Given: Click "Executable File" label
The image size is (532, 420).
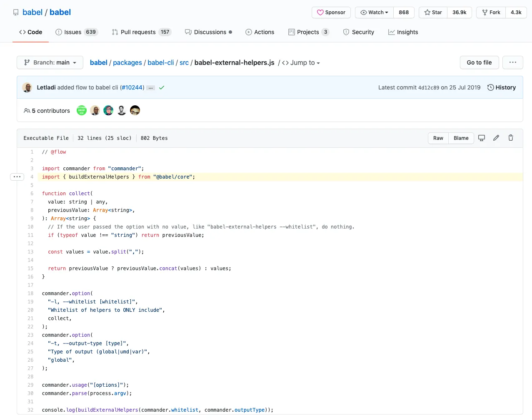Looking at the screenshot, I should [46, 138].
